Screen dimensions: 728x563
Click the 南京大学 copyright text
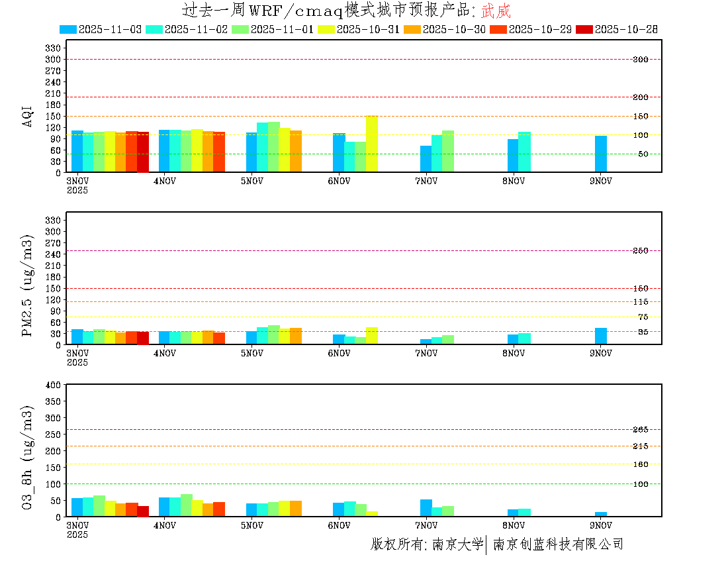click(457, 544)
